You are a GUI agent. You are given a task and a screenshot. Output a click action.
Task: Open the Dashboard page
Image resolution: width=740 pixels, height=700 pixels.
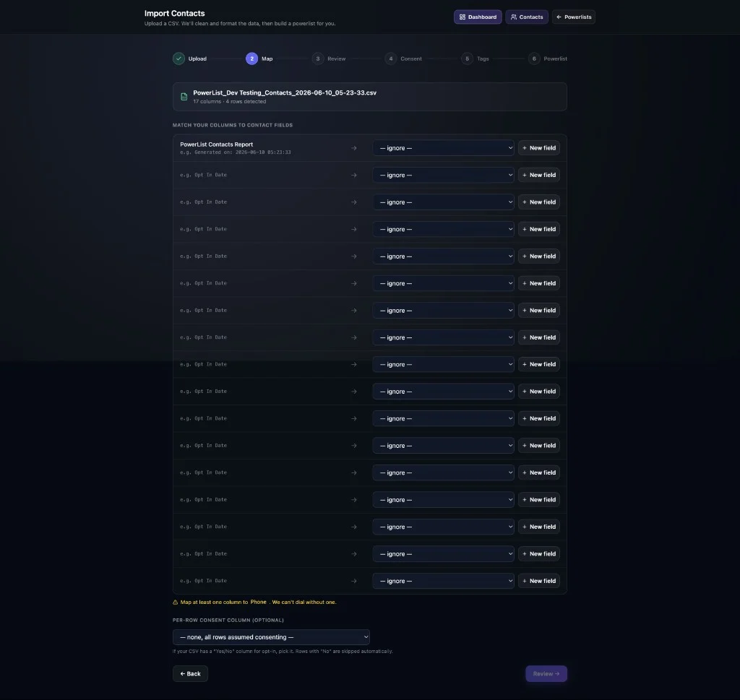coord(478,17)
